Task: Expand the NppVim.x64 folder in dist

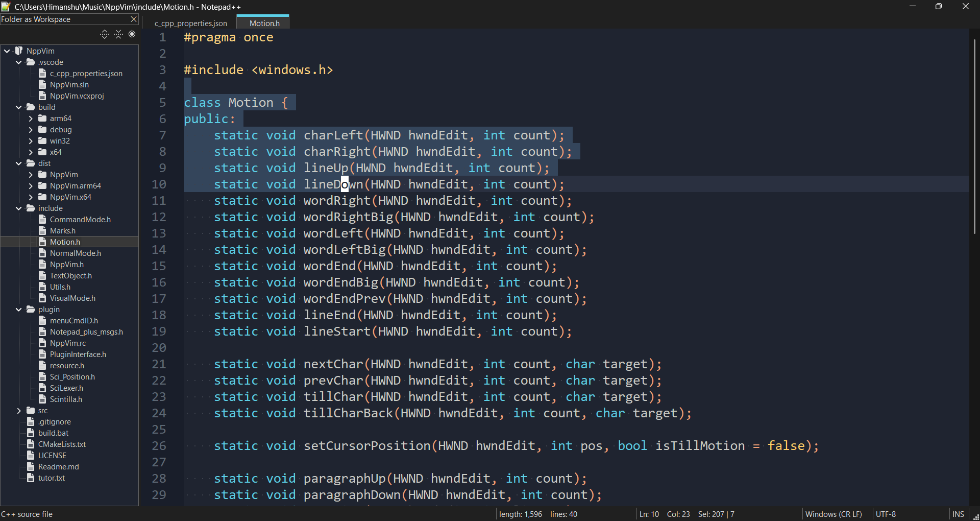Action: [31, 197]
